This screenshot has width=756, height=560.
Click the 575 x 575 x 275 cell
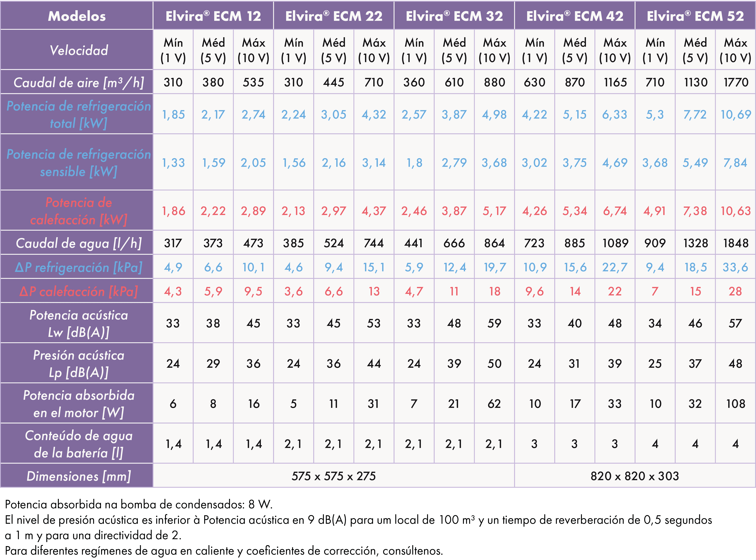[333, 476]
